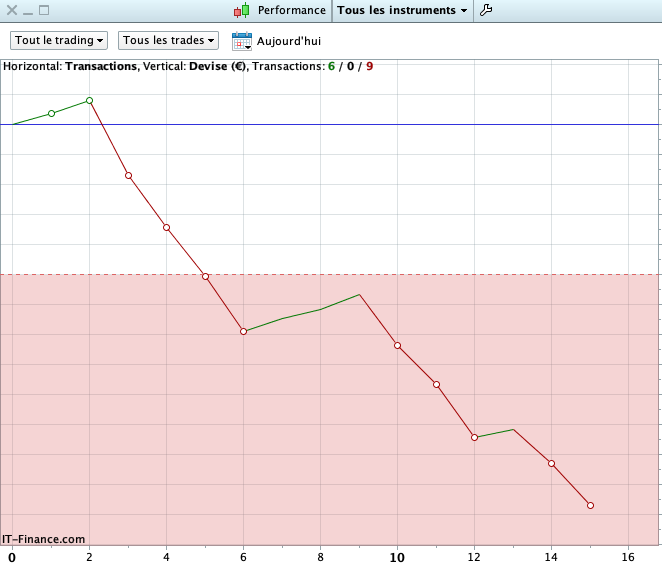The width and height of the screenshot is (662, 565).
Task: Click the Horizontal: Transactions label
Action: point(71,66)
